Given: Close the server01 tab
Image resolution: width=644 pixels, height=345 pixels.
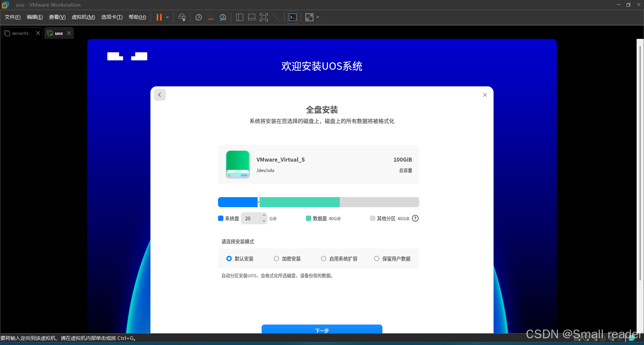Looking at the screenshot, I should coord(38,33).
